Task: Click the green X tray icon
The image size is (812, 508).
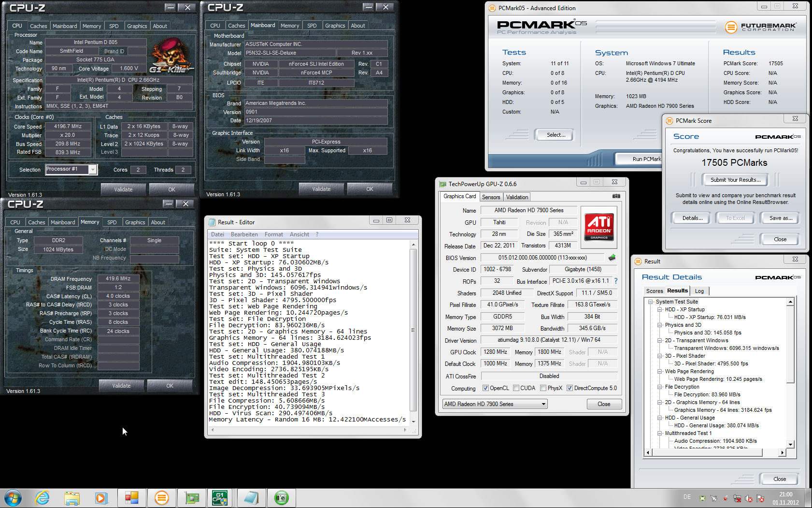Action: (702, 498)
